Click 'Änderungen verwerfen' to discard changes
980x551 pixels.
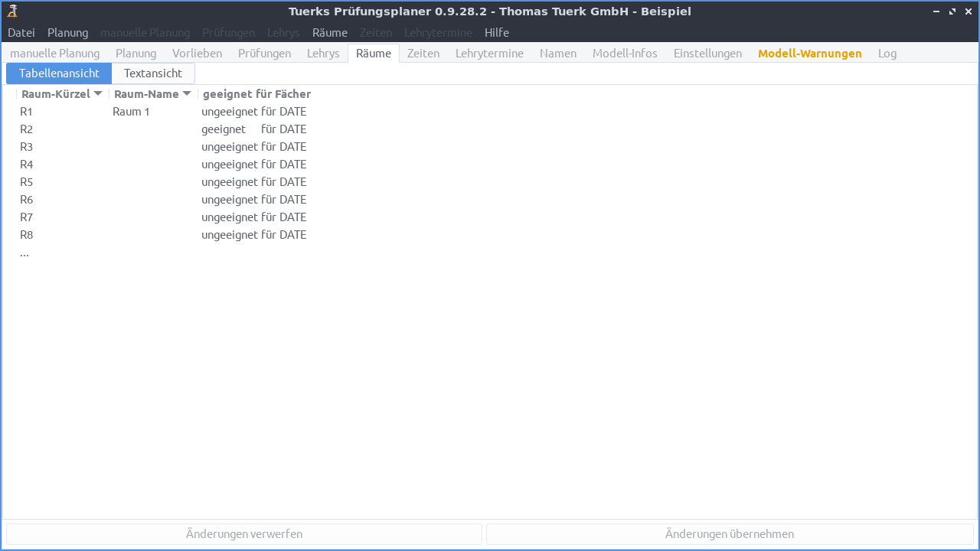(243, 533)
